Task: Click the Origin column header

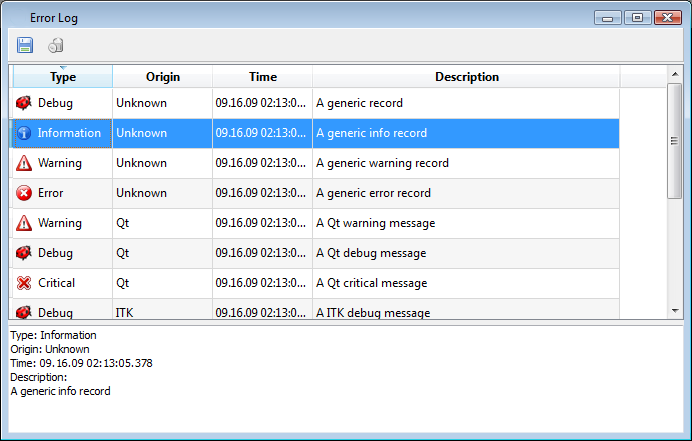Action: [162, 77]
